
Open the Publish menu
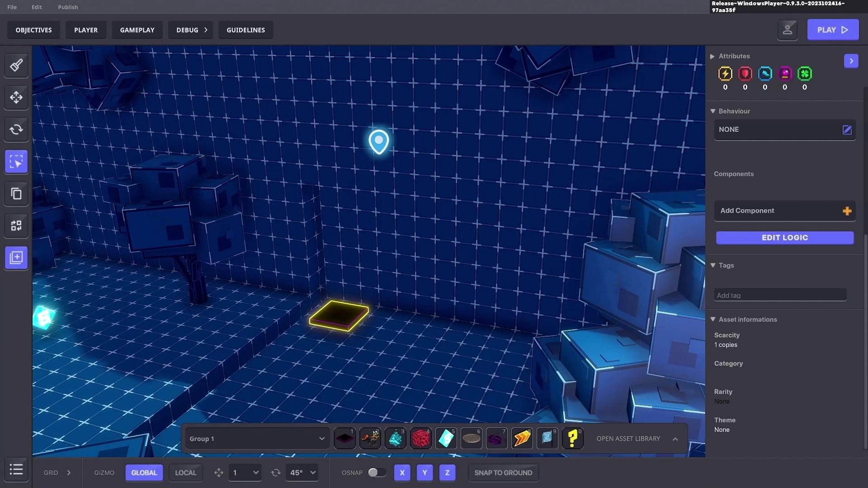tap(68, 7)
